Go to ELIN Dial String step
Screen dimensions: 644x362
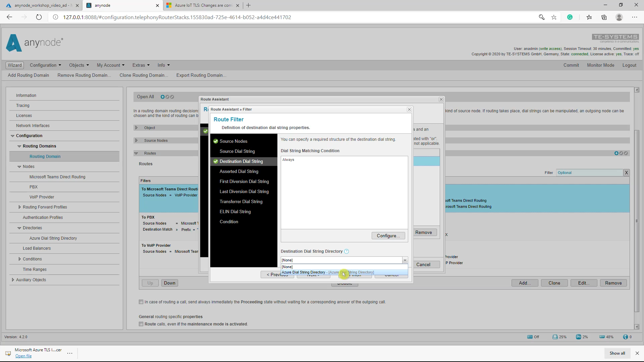[235, 212]
